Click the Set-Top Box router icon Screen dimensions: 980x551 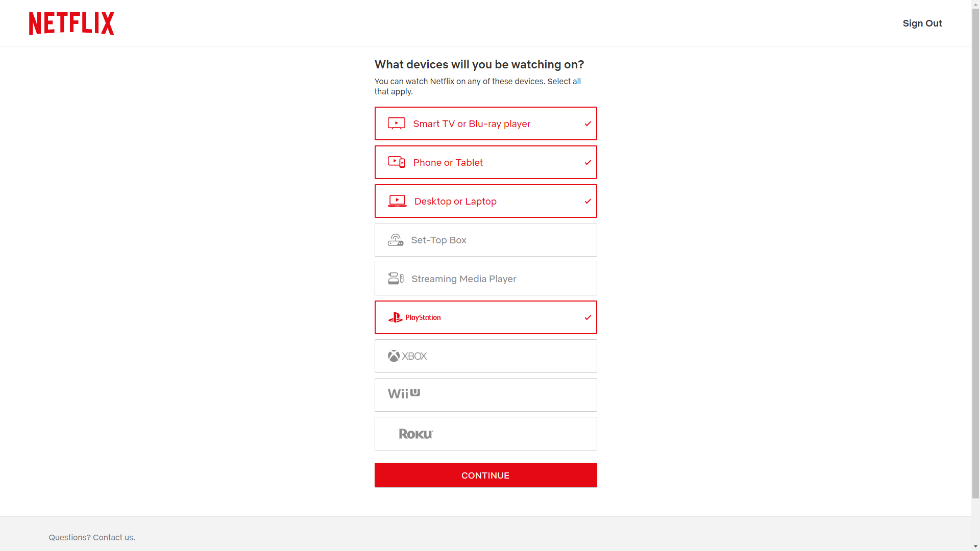coord(396,240)
